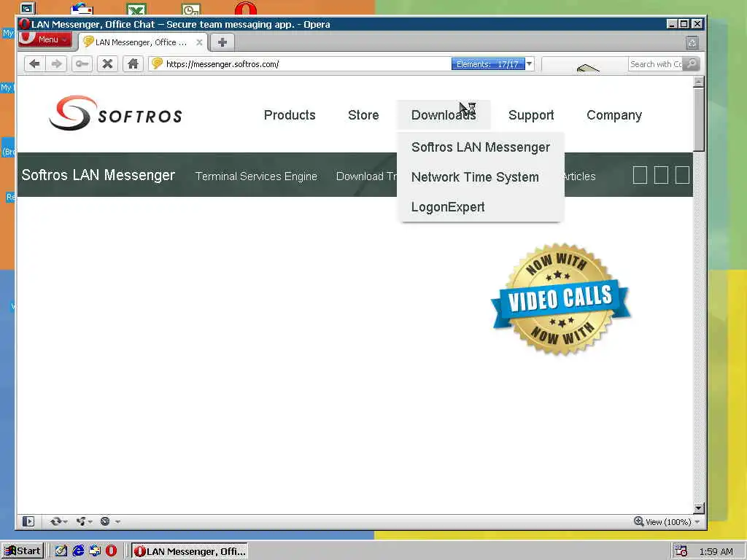
Task: Stop page loading with X button
Action: (108, 64)
